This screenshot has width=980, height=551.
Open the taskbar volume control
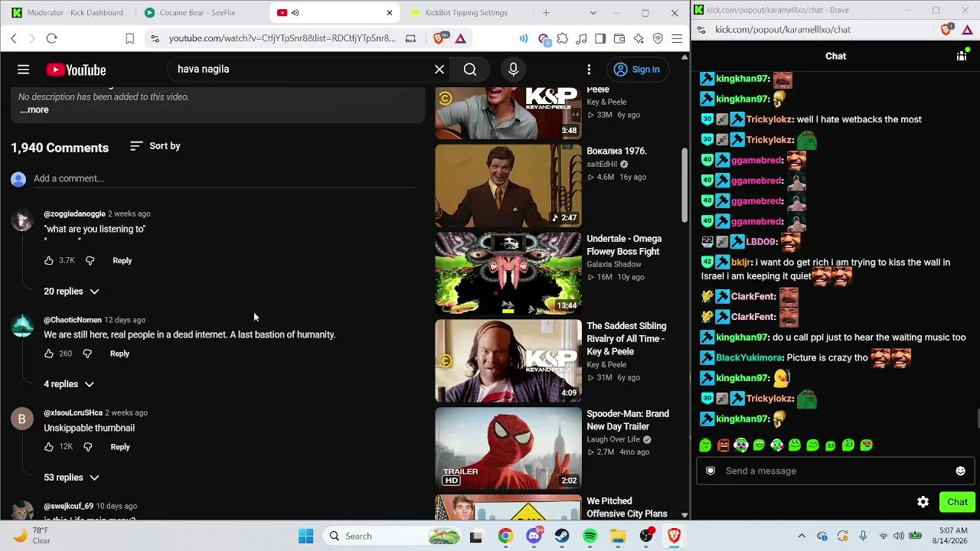(899, 536)
